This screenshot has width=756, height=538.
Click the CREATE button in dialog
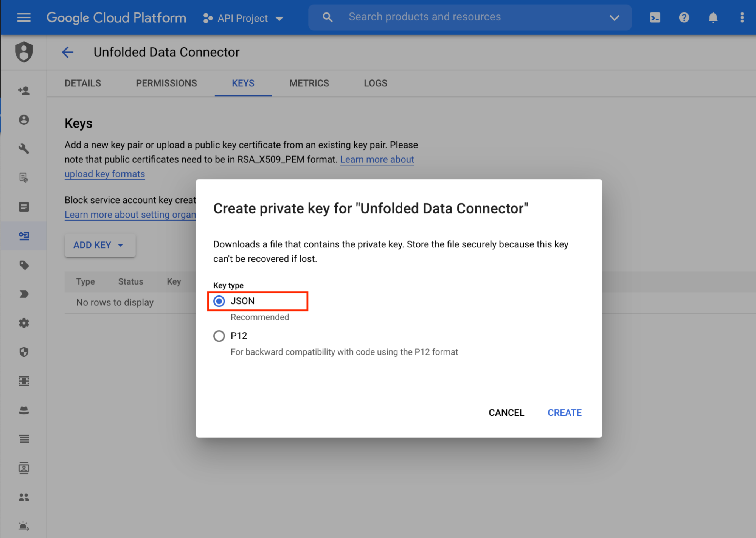pyautogui.click(x=564, y=412)
